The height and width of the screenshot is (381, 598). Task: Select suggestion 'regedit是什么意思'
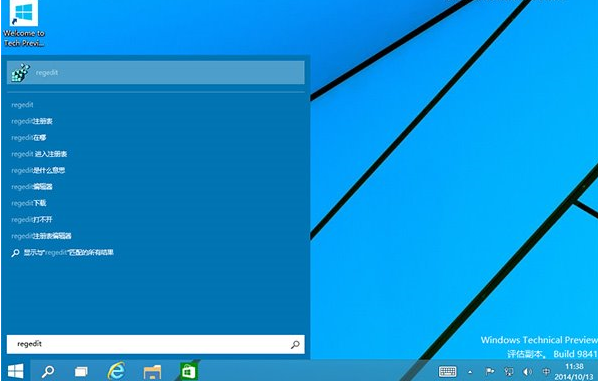(x=38, y=170)
